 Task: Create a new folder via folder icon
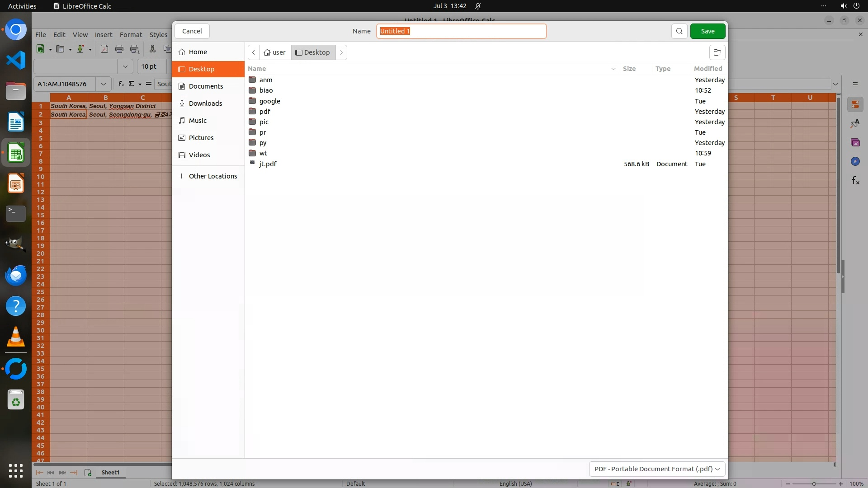(717, 52)
